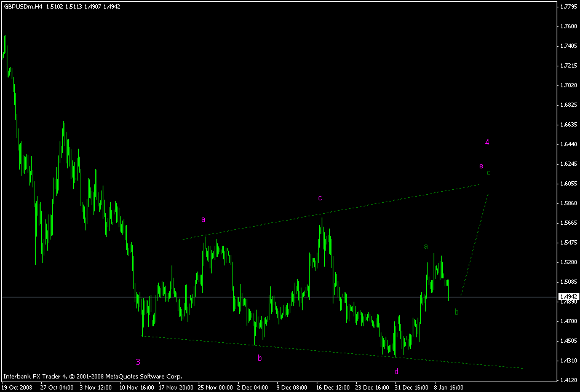Viewport: 580px width, 392px height.
Task: Click the 1.7215 price axis label
Action: (568, 65)
